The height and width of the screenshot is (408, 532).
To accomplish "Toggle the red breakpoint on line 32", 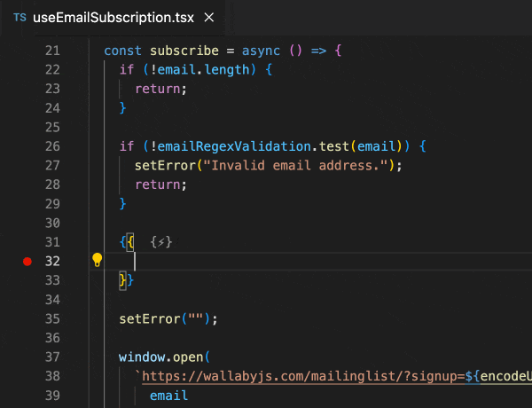I will coord(27,261).
